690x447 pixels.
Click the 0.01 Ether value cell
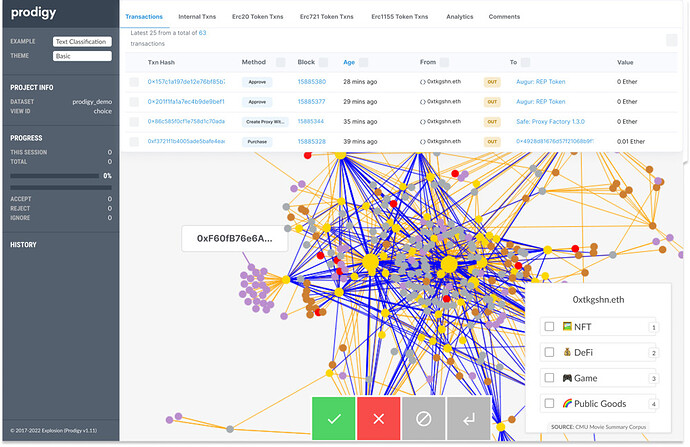click(631, 142)
